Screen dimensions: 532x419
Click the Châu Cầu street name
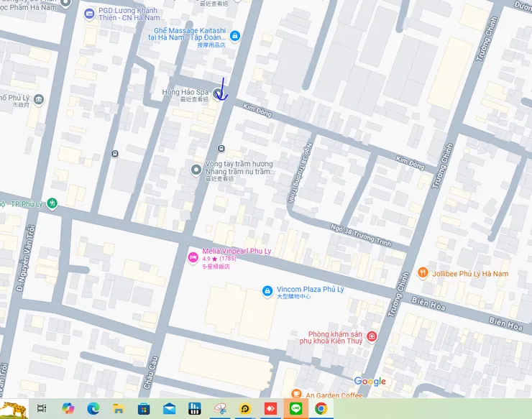(x=151, y=372)
